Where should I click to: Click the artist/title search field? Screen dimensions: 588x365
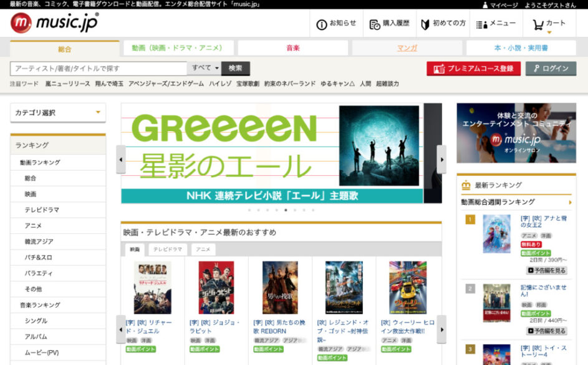coord(99,69)
